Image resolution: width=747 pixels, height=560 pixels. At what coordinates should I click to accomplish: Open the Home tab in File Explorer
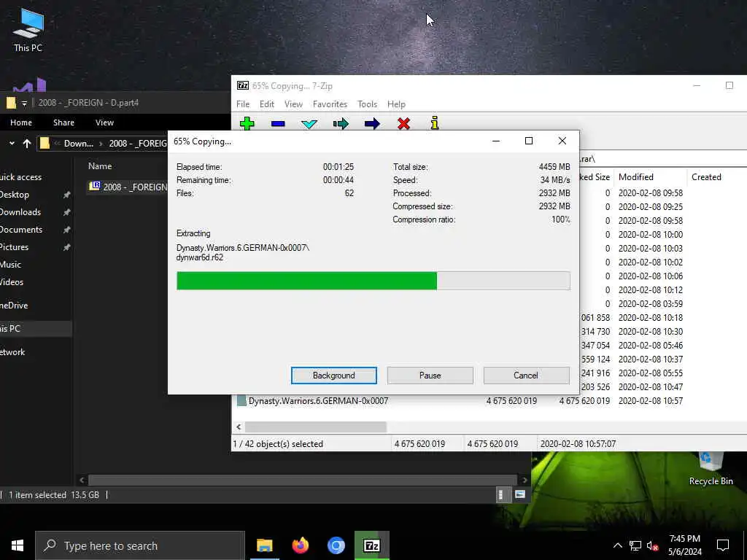pos(21,122)
